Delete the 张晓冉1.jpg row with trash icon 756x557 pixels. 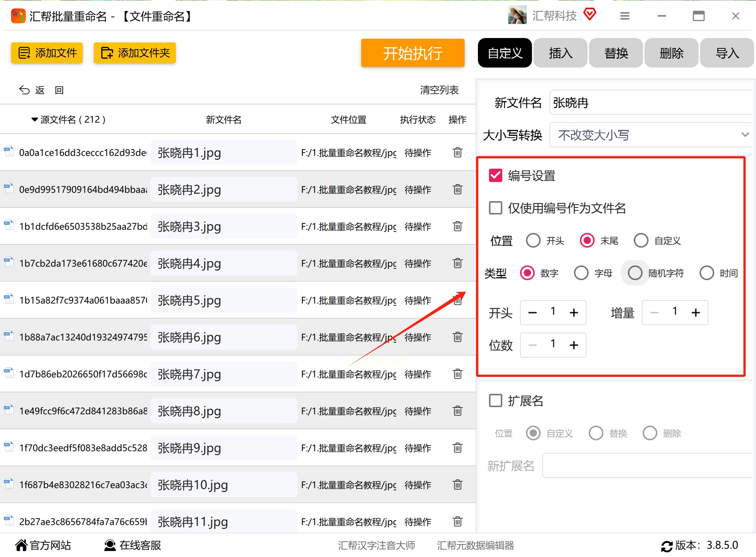[457, 152]
